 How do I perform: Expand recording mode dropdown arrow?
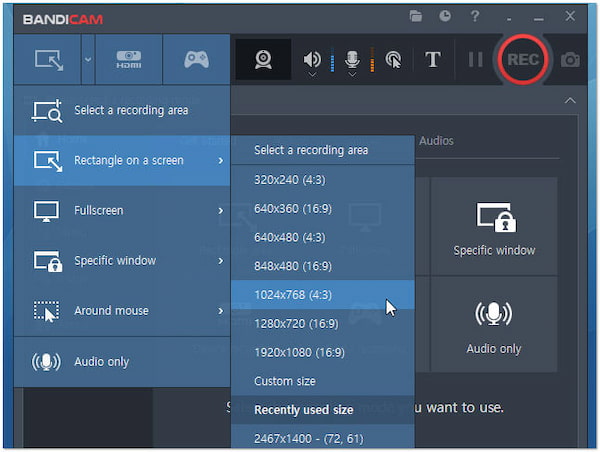(87, 59)
